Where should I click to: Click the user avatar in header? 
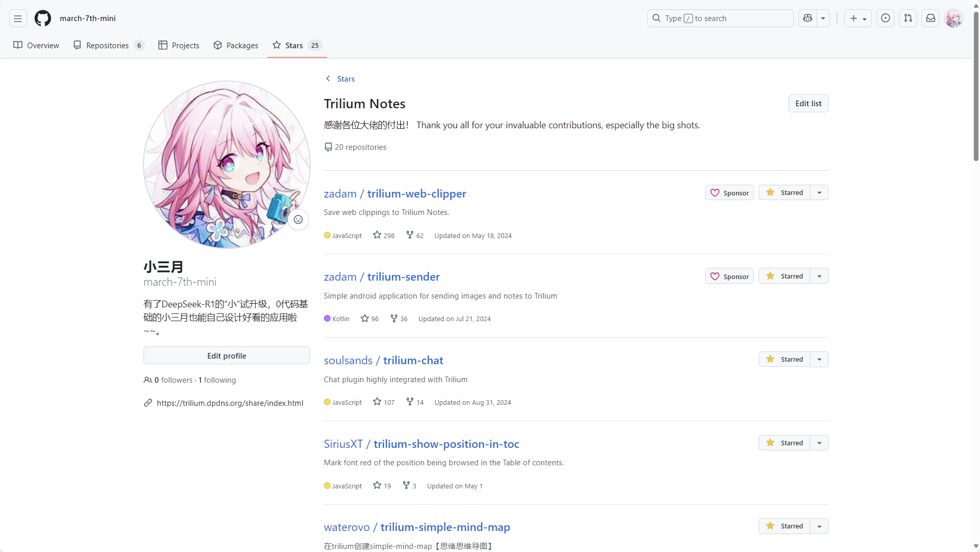pos(953,18)
